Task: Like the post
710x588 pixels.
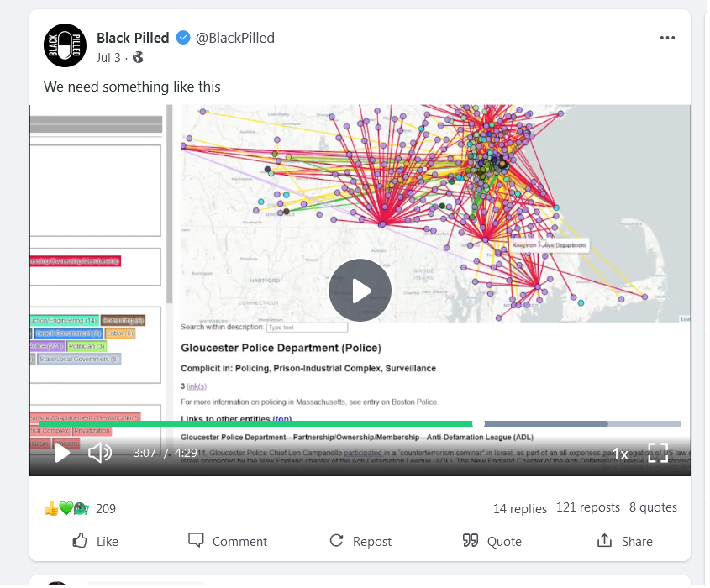Action: (96, 541)
